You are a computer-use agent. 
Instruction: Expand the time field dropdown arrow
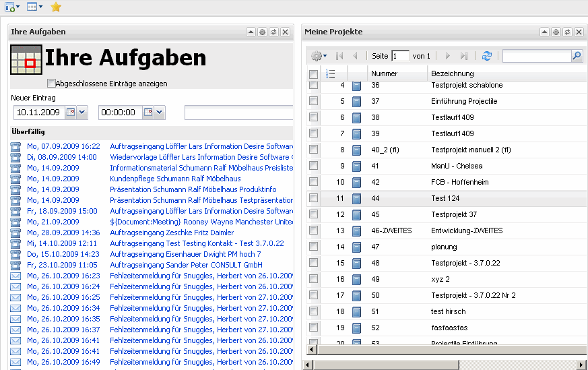[160, 113]
